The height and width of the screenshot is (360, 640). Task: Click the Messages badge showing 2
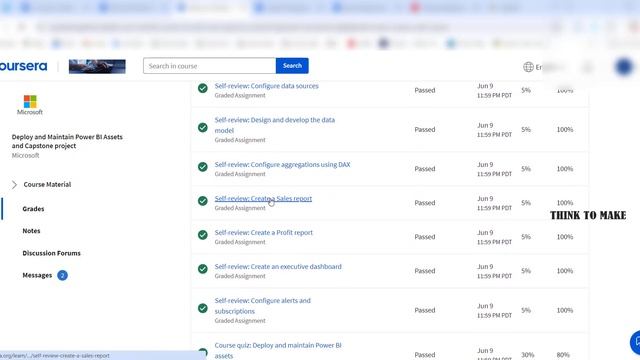coord(62,276)
